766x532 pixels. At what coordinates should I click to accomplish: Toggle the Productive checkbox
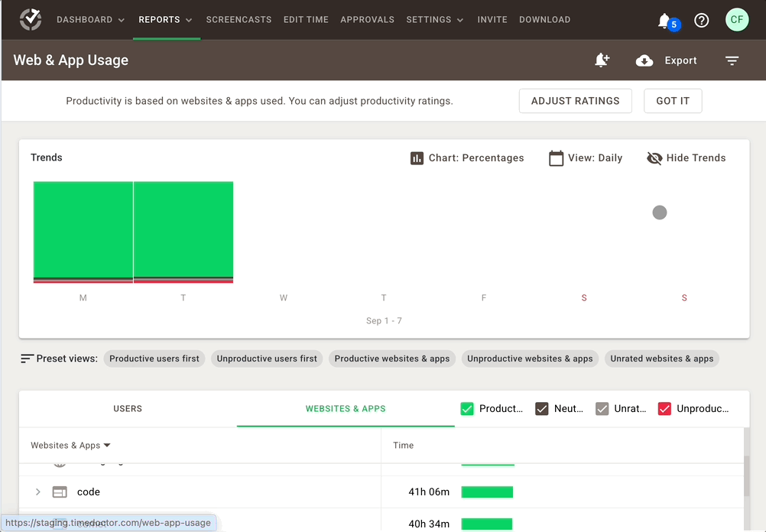467,409
